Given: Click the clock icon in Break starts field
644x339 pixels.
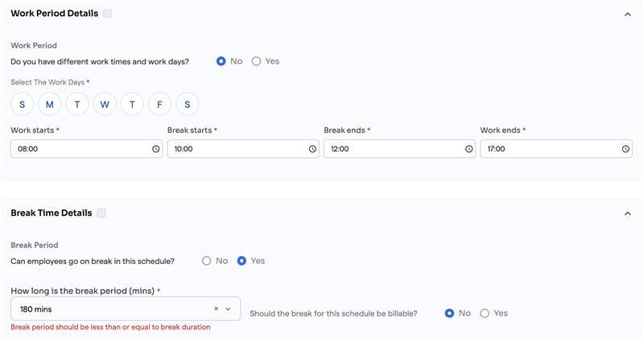Looking at the screenshot, I should 312,149.
